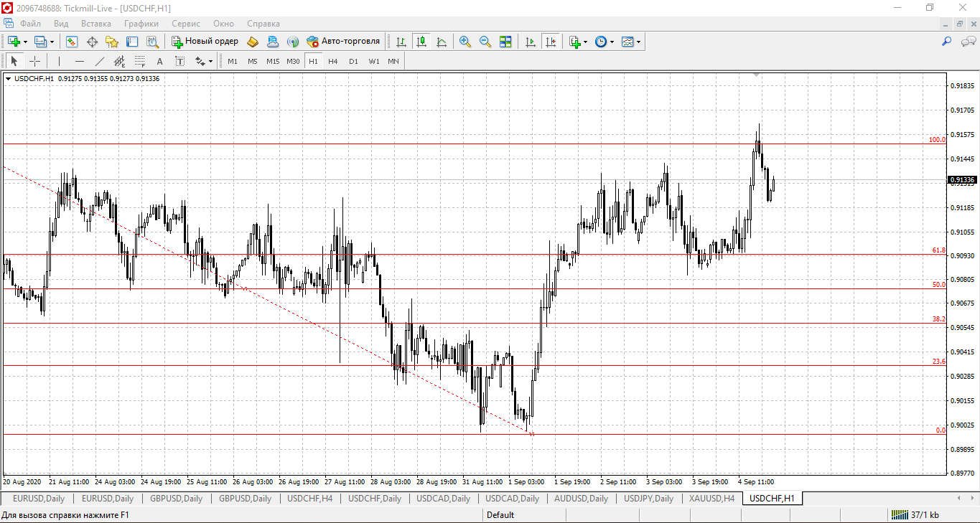Open the Strategy Tester icon

click(x=152, y=42)
